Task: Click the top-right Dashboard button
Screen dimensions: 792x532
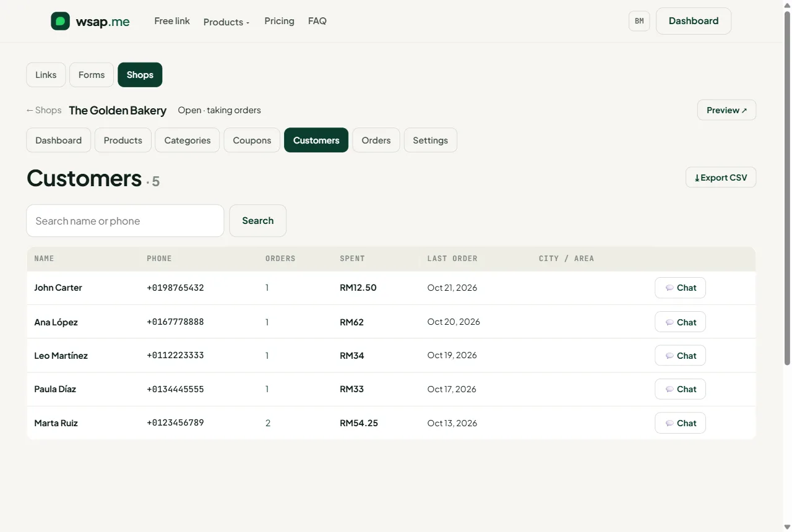Action: click(694, 21)
